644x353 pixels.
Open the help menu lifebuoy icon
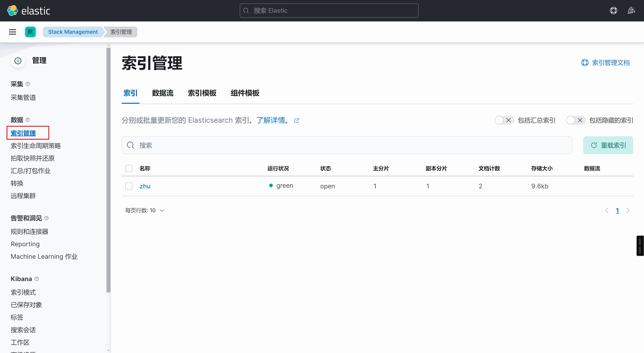point(613,11)
